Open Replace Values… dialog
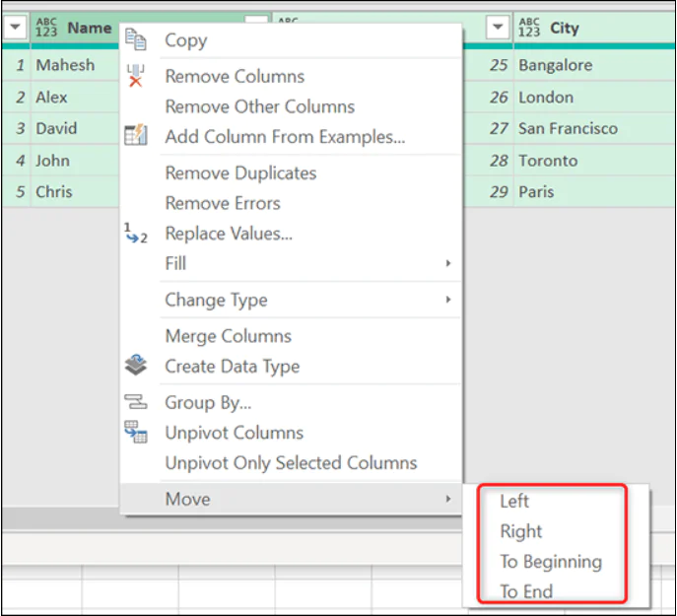This screenshot has height=616, width=677. pyautogui.click(x=291, y=234)
